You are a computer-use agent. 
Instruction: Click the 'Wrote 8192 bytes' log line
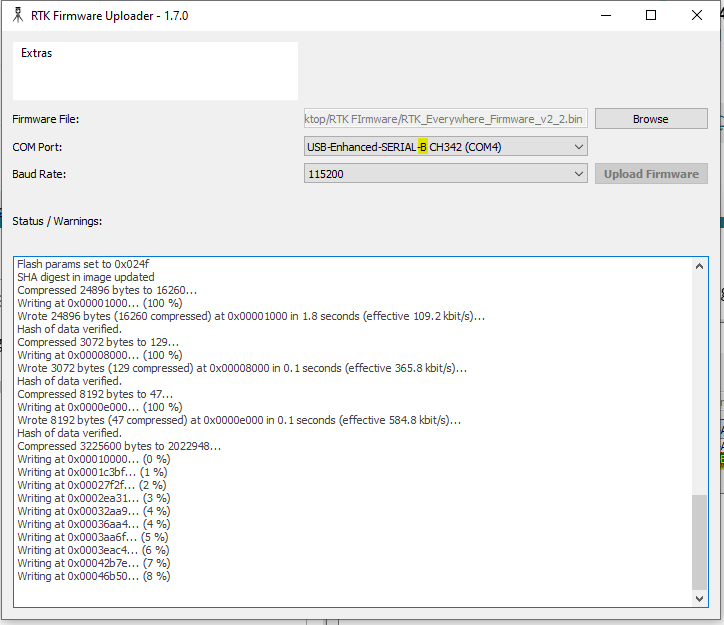point(239,420)
